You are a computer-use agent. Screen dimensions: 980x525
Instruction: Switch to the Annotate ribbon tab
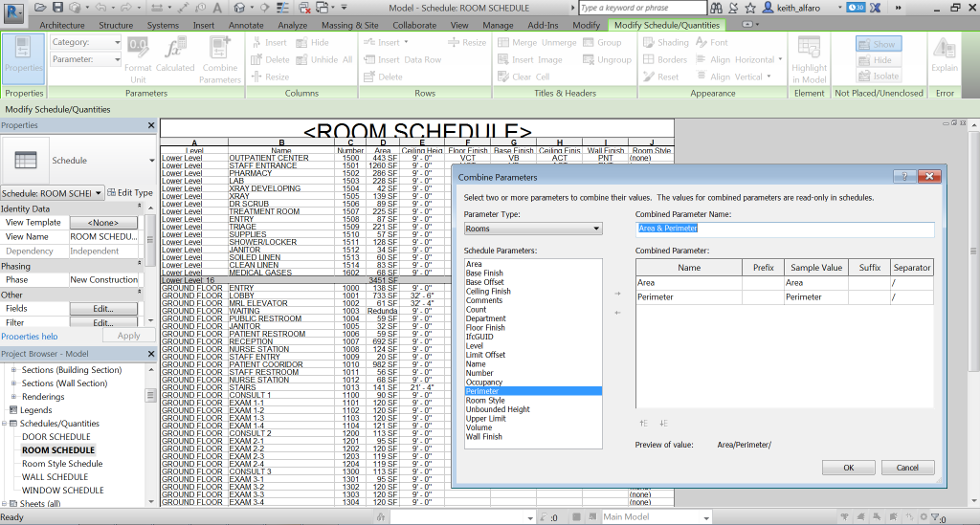(x=246, y=25)
